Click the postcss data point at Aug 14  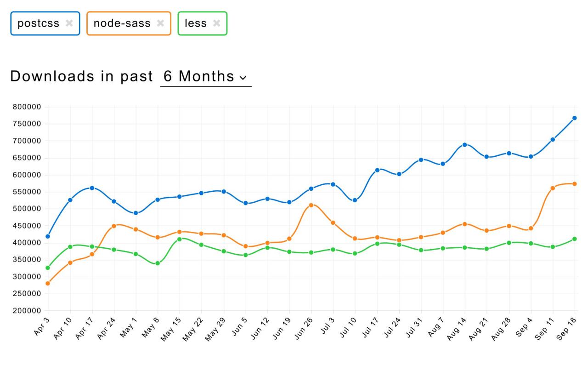tap(465, 145)
